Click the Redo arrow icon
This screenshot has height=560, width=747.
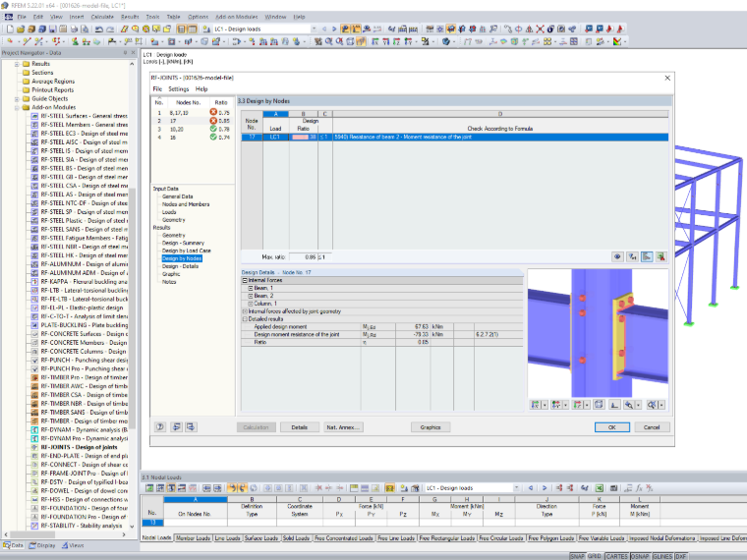pos(109,29)
